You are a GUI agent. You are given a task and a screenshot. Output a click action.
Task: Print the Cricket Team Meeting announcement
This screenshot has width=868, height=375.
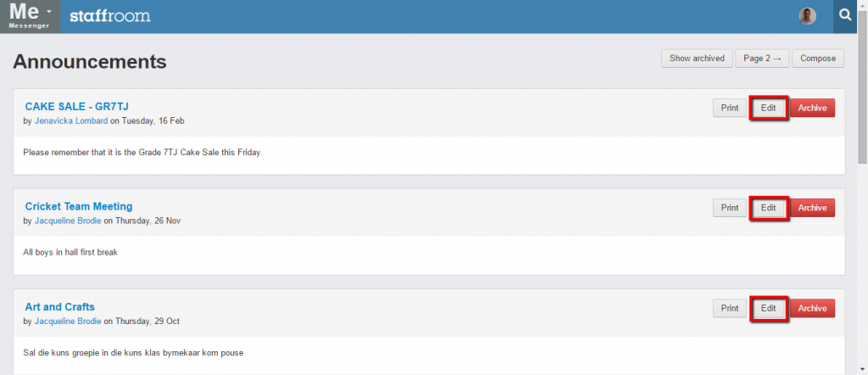point(730,208)
